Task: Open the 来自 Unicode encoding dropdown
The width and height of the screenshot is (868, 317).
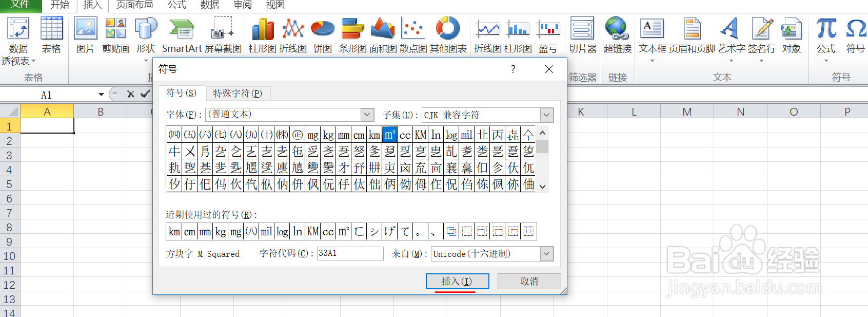Action: tap(547, 253)
